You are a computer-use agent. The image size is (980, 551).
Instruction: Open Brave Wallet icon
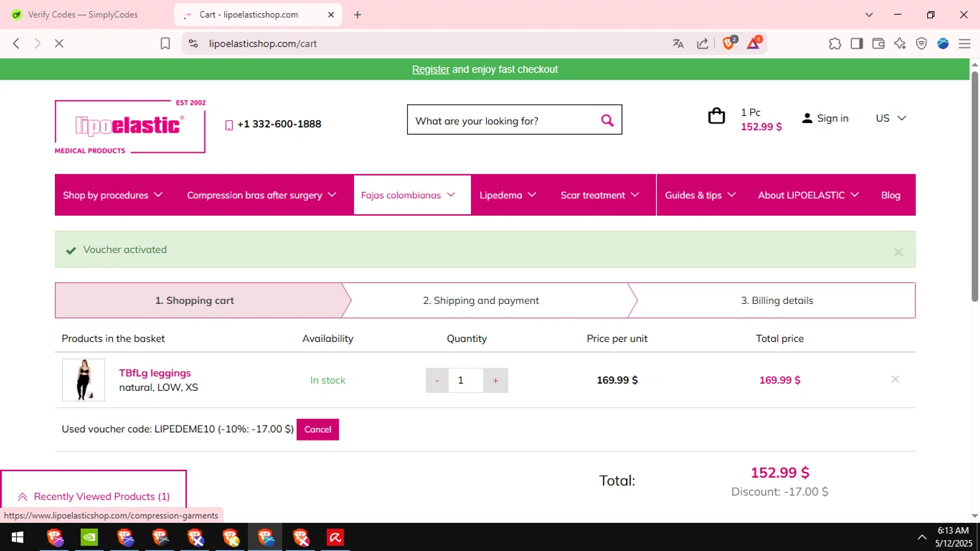tap(878, 44)
